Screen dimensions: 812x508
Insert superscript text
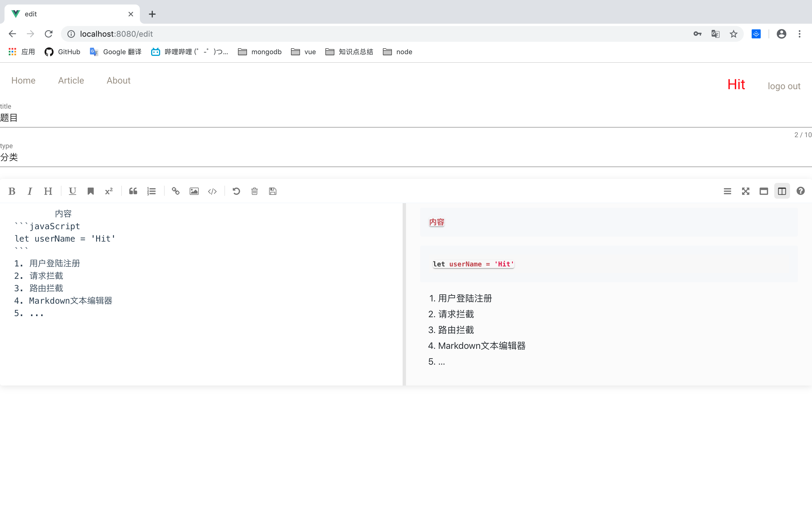tap(109, 191)
